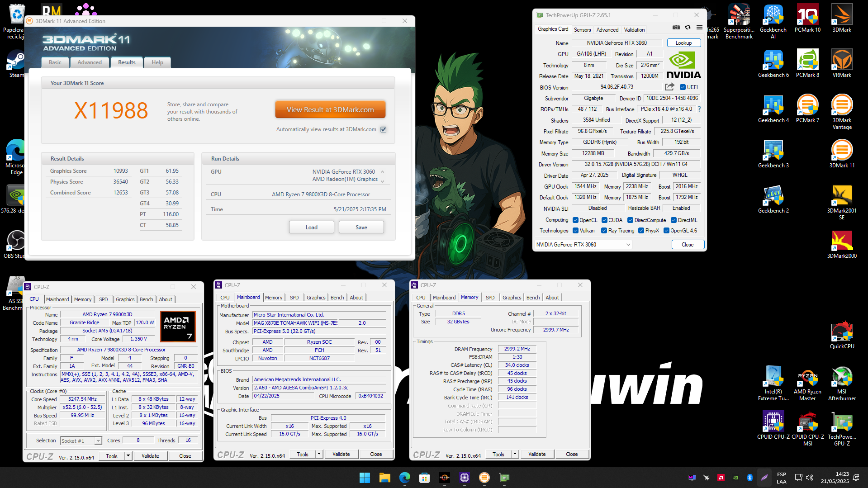Click the Windows Start button
This screenshot has width=868, height=488.
click(x=365, y=477)
